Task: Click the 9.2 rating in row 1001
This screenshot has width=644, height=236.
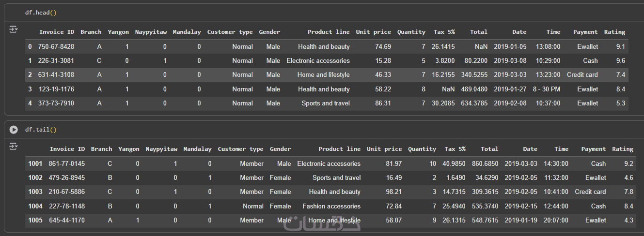Action: pyautogui.click(x=628, y=163)
